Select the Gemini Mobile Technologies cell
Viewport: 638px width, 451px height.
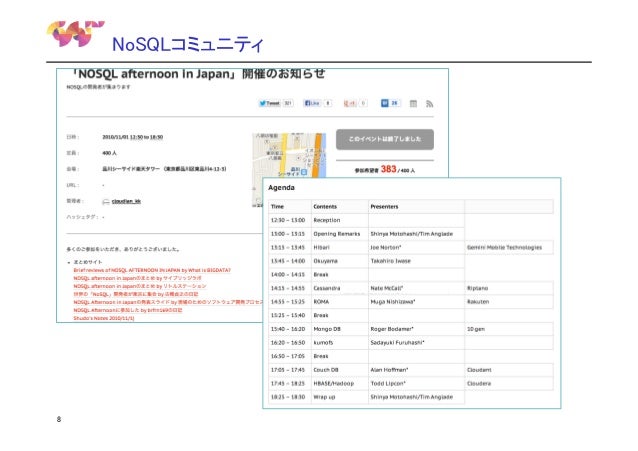tap(509, 247)
